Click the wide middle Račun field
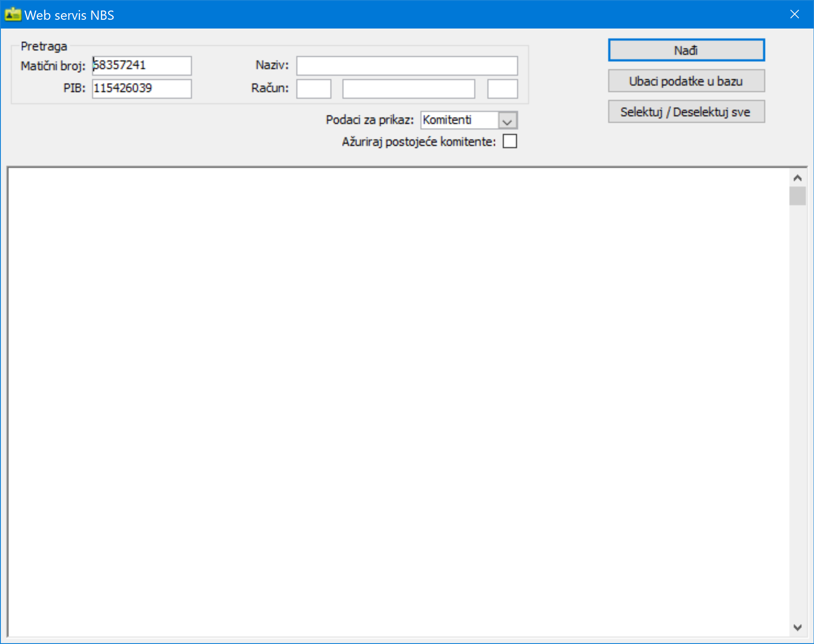The width and height of the screenshot is (814, 644). (x=409, y=89)
